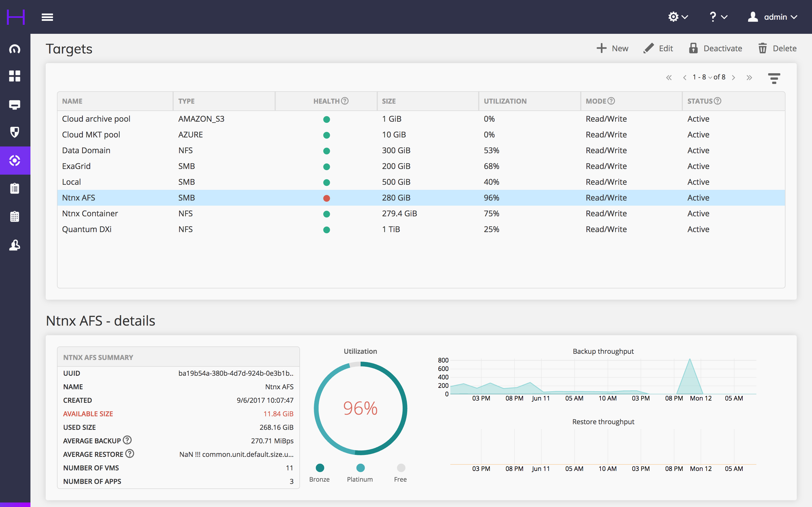
Task: Click help icon next to HEALTH header
Action: (345, 101)
